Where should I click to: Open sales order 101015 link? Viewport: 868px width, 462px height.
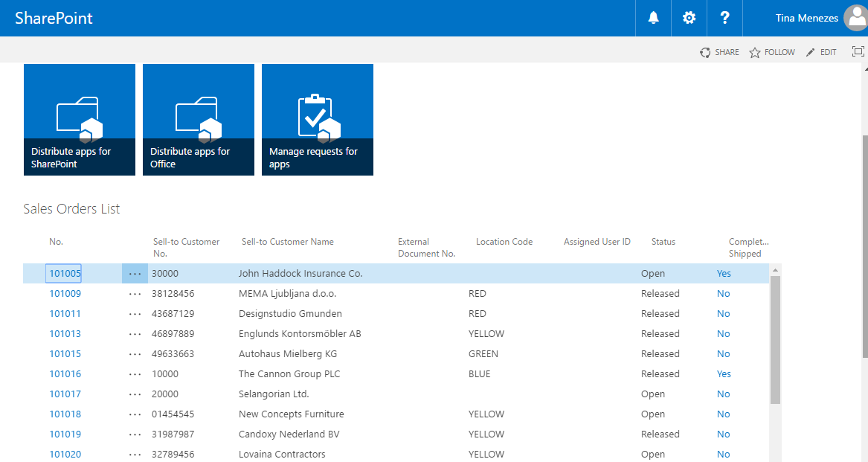pos(65,353)
